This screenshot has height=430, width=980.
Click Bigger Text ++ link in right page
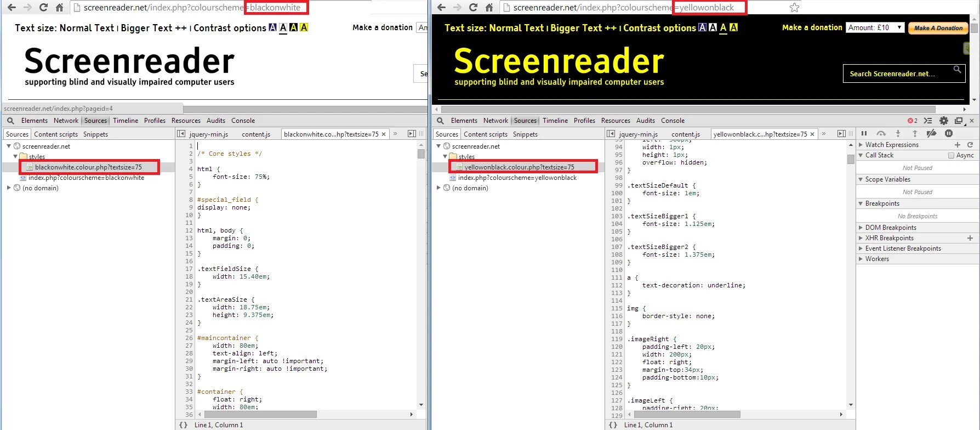point(583,28)
